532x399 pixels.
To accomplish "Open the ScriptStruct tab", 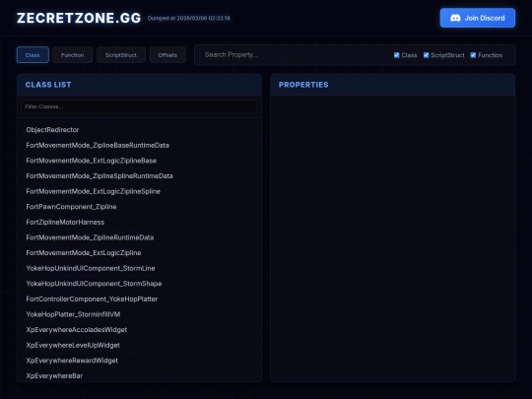I will coord(121,55).
